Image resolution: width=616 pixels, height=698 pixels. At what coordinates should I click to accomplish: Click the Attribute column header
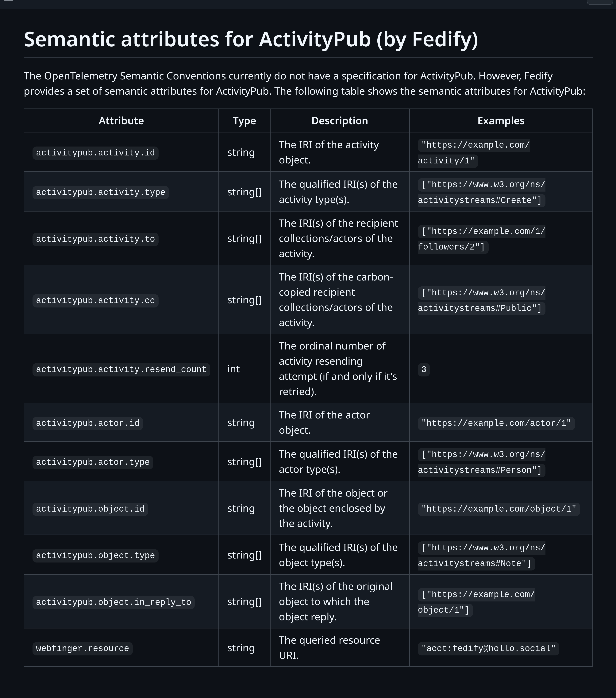pos(121,121)
